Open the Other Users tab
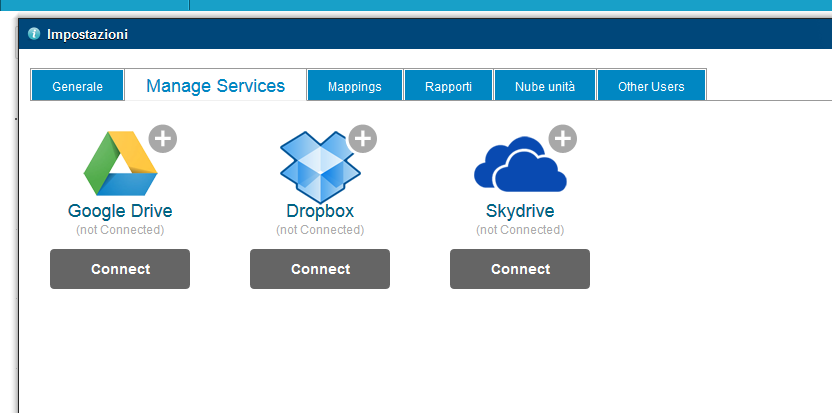Image resolution: width=832 pixels, height=413 pixels. 651,85
